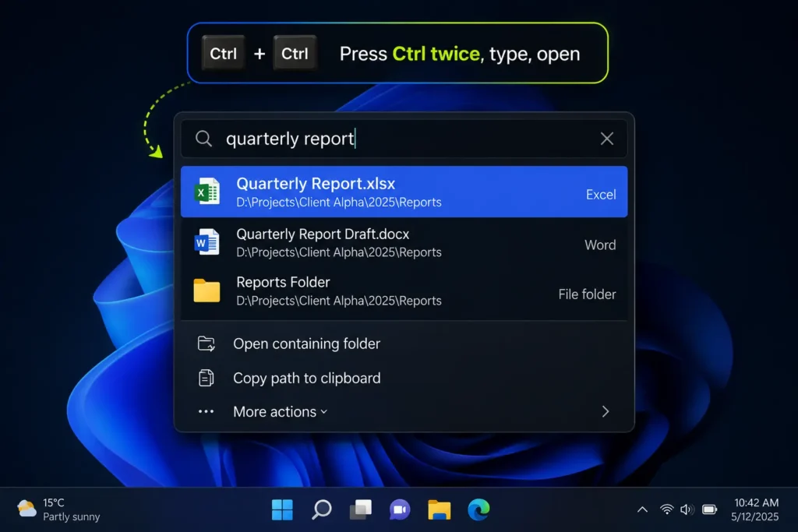This screenshot has width=798, height=532.
Task: Clear the search with the X button
Action: pyautogui.click(x=606, y=139)
